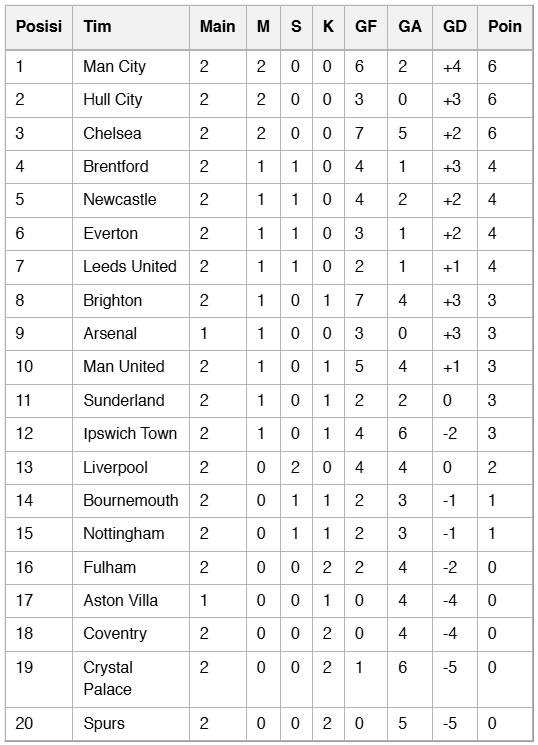Select the Main column header
The width and height of the screenshot is (538, 745).
pyautogui.click(x=218, y=27)
